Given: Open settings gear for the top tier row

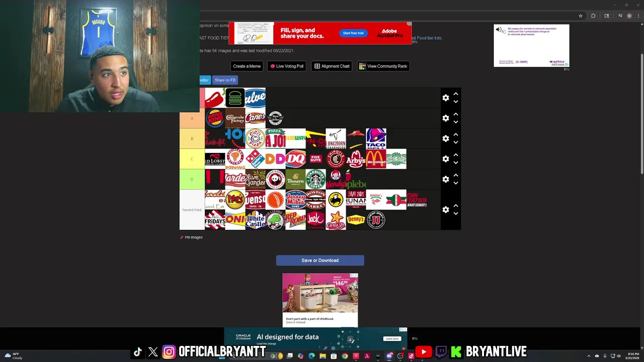Looking at the screenshot, I should (445, 98).
